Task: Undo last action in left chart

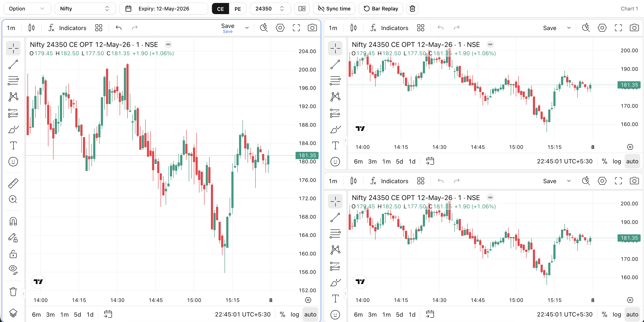Action: tap(119, 28)
